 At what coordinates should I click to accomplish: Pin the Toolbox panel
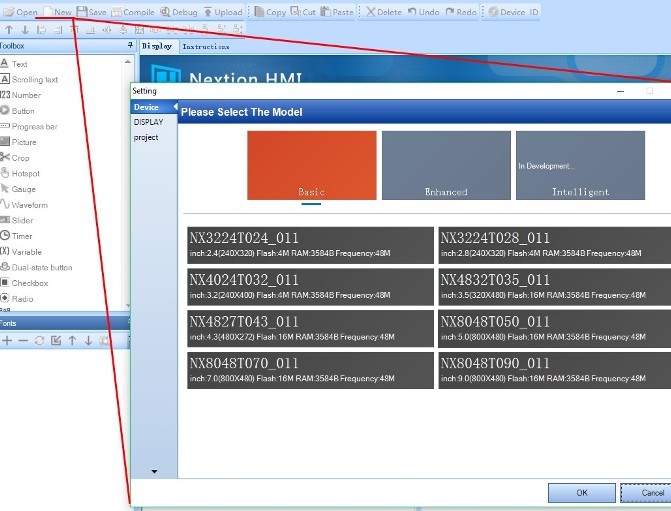pos(130,45)
